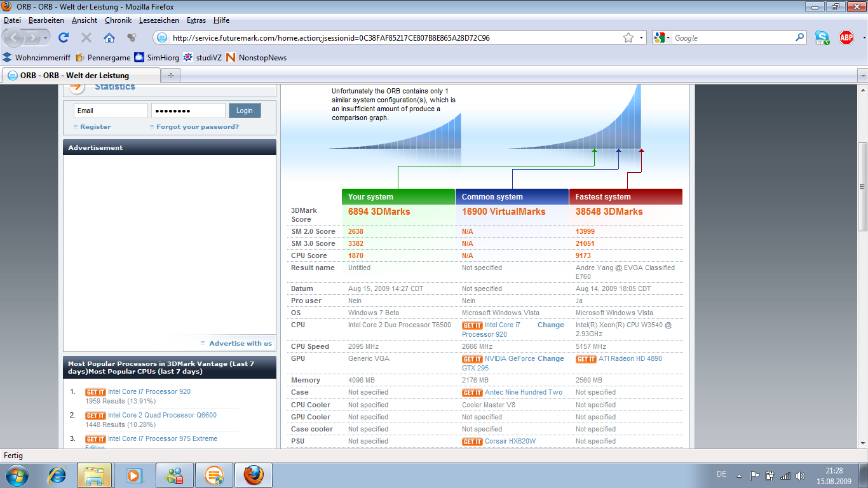The width and height of the screenshot is (868, 488).
Task: Open the Chronik menu
Action: click(x=118, y=20)
